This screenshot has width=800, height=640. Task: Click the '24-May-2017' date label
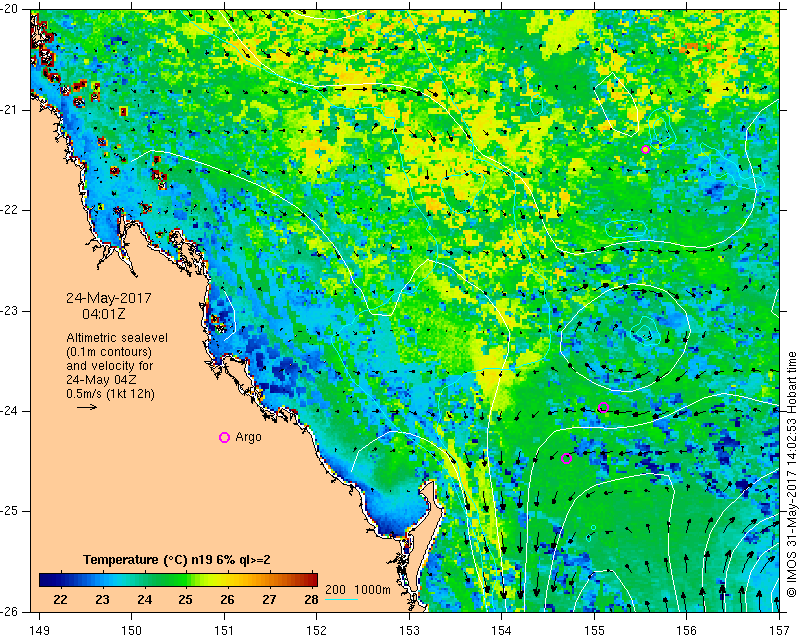pyautogui.click(x=109, y=298)
